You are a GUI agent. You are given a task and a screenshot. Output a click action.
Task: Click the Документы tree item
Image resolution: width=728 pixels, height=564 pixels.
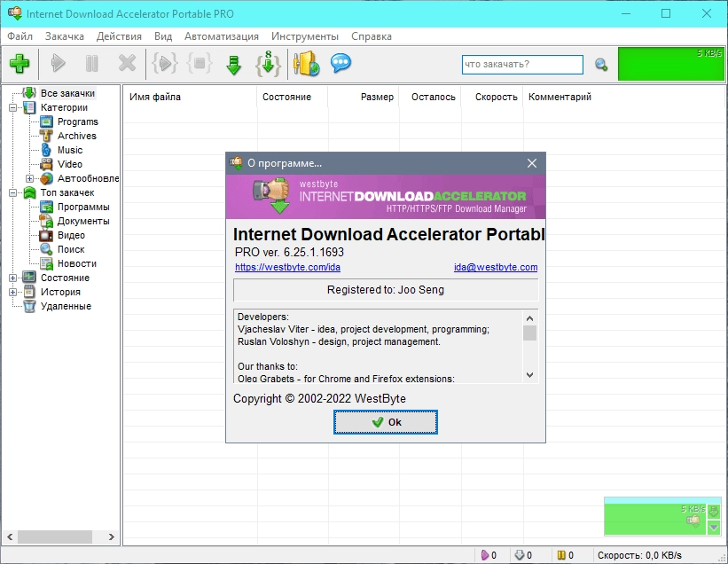click(x=83, y=221)
